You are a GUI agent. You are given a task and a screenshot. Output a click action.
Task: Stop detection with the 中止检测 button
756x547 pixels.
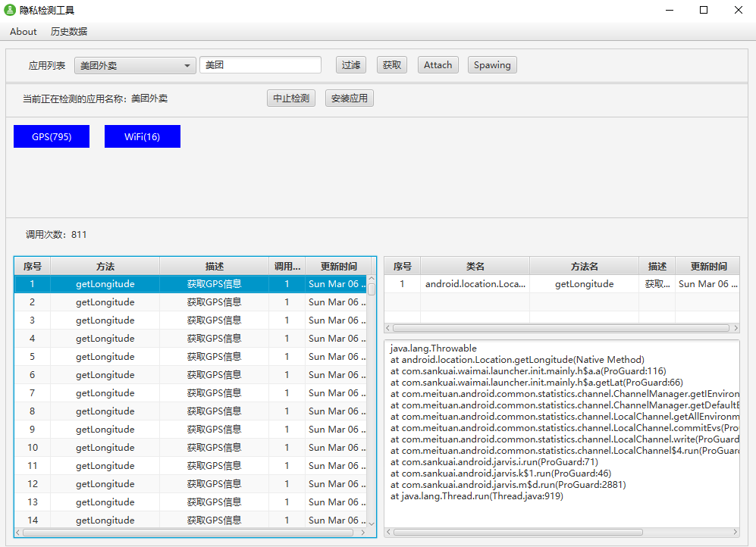point(291,98)
